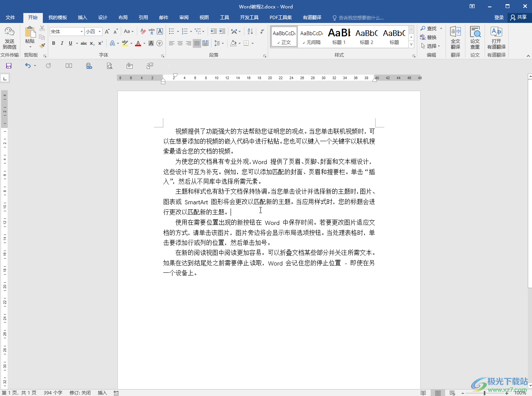This screenshot has width=532, height=396.
Task: Toggle character shading
Action: (151, 43)
